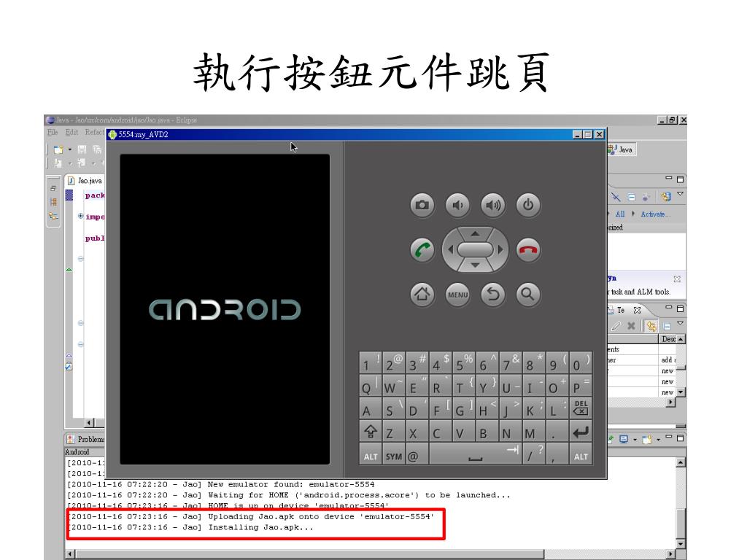The image size is (747, 560).
Task: Click the D-pad right arrow
Action: (x=500, y=249)
